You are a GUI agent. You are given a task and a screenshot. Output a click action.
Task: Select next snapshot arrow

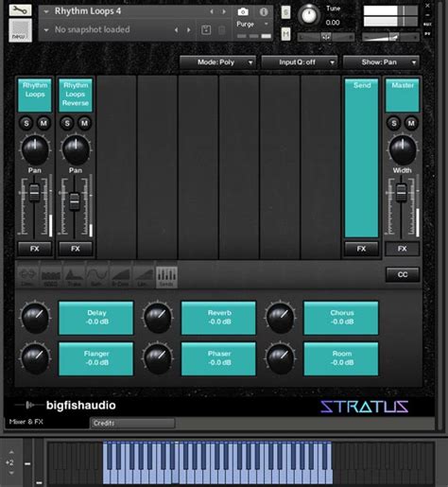click(x=189, y=30)
